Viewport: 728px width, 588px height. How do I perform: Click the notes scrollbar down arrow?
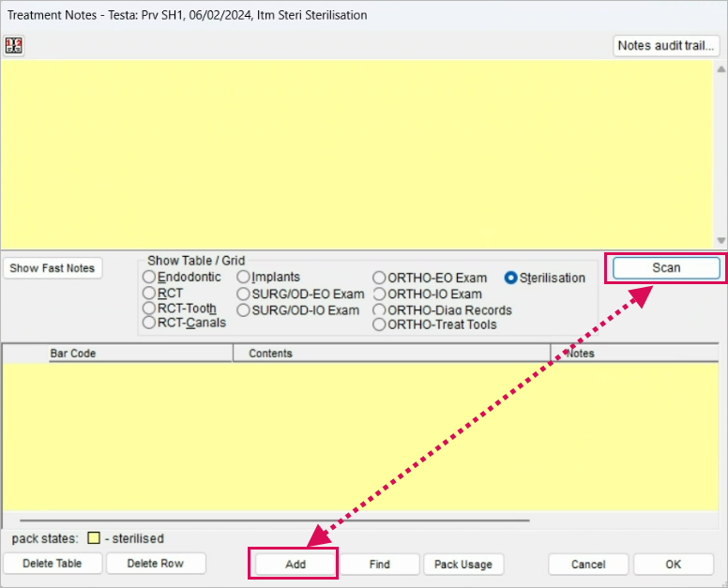(x=720, y=240)
